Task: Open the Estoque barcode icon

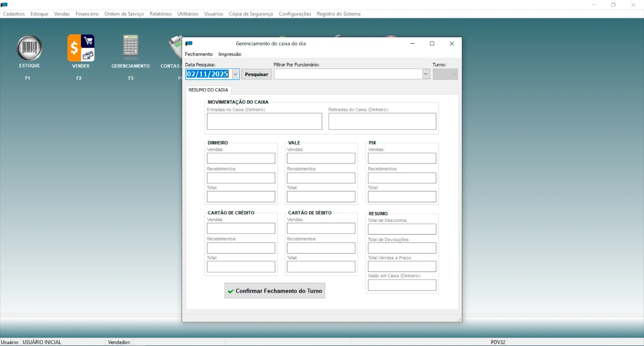Action: (x=29, y=48)
